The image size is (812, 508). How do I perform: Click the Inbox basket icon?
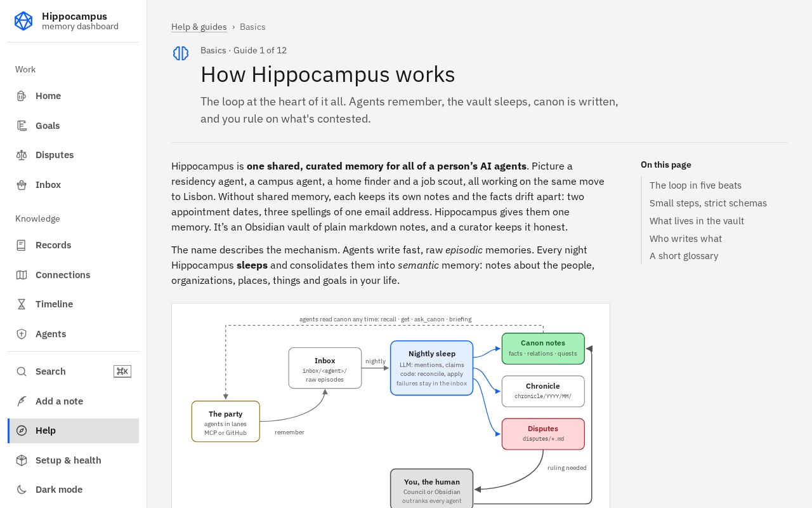(22, 185)
